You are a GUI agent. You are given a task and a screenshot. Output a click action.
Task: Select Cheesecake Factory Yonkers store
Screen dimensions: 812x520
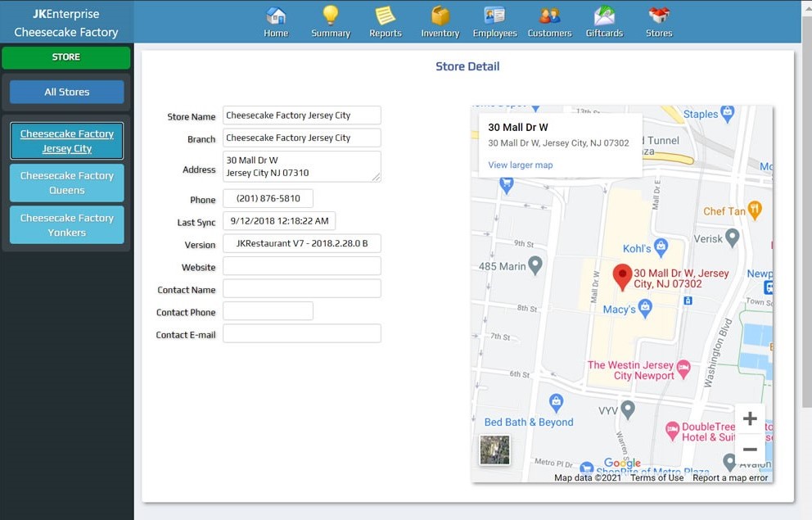(x=67, y=224)
